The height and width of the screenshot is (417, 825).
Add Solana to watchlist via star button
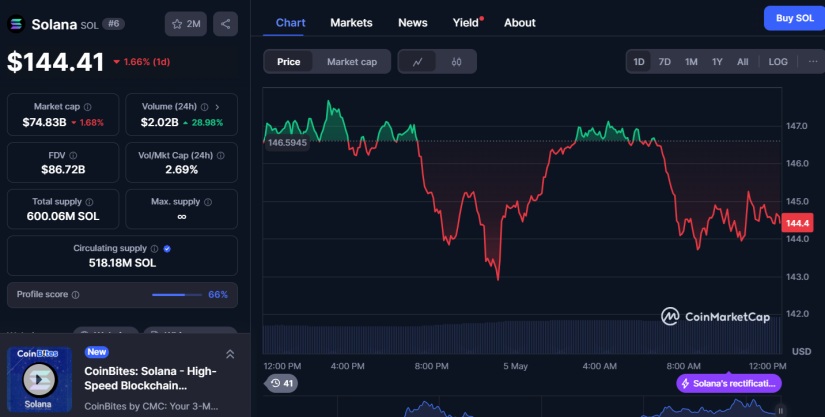coord(185,23)
